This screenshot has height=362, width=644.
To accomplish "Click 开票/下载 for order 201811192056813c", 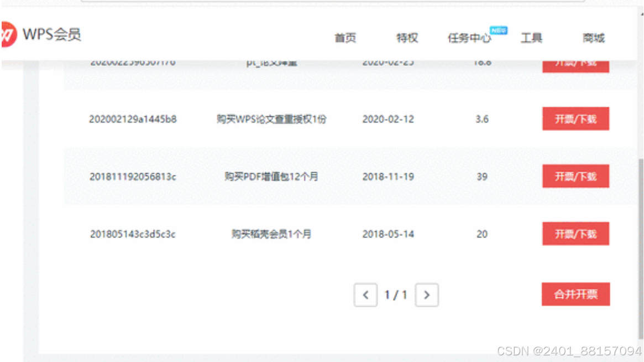I will point(575,177).
